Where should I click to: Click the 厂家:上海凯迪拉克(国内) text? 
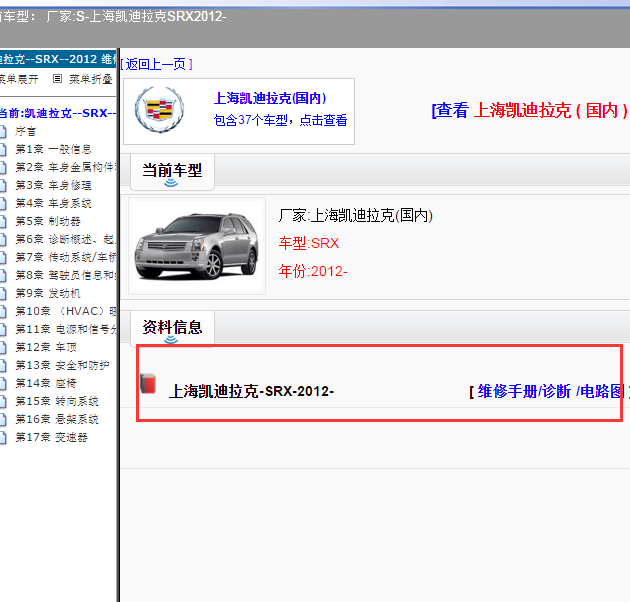[x=356, y=216]
